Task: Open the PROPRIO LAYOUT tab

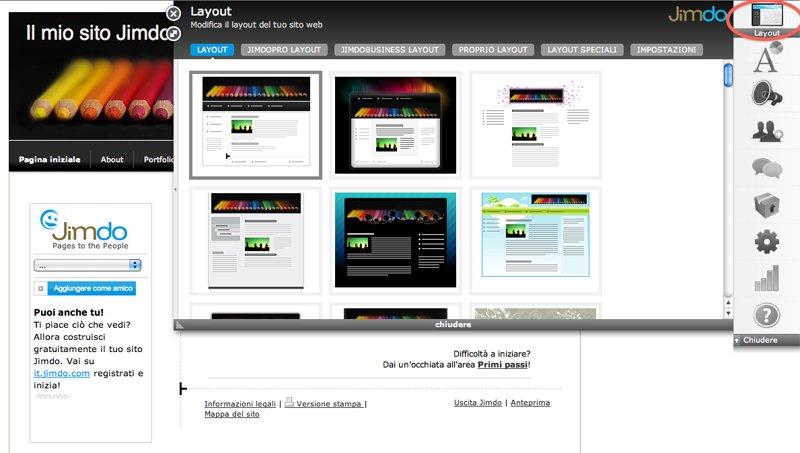Action: pos(492,49)
